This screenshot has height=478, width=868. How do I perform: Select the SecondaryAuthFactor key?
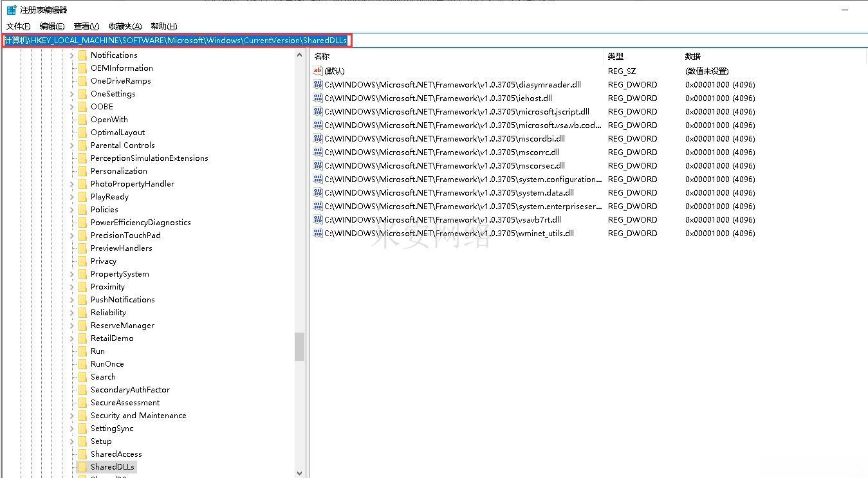(x=131, y=390)
